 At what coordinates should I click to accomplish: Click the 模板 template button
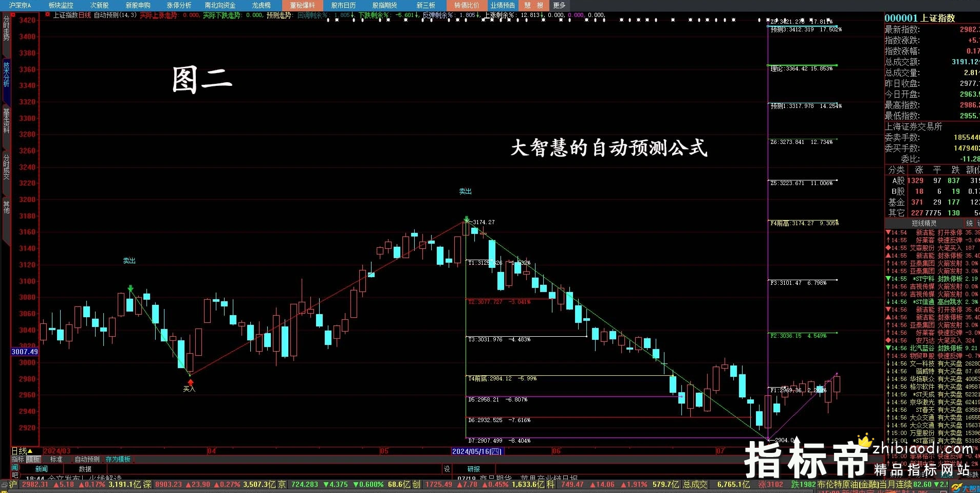click(33, 459)
